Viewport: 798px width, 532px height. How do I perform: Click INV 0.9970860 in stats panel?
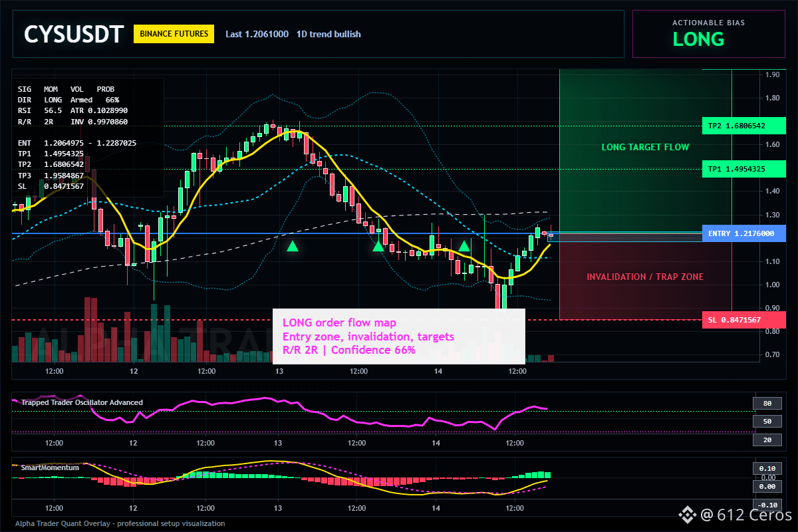click(99, 122)
